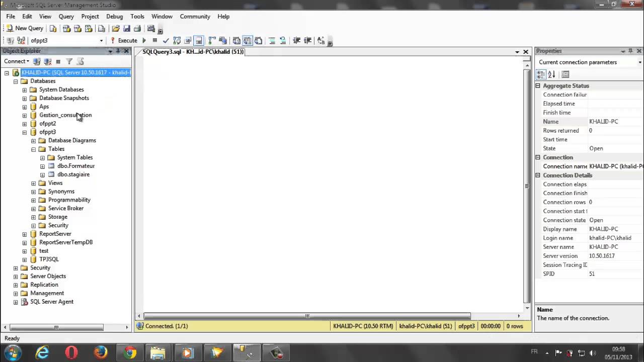Switch to the SQLQuery3.sql tab
Screen dimensions: 644x362
[193, 52]
